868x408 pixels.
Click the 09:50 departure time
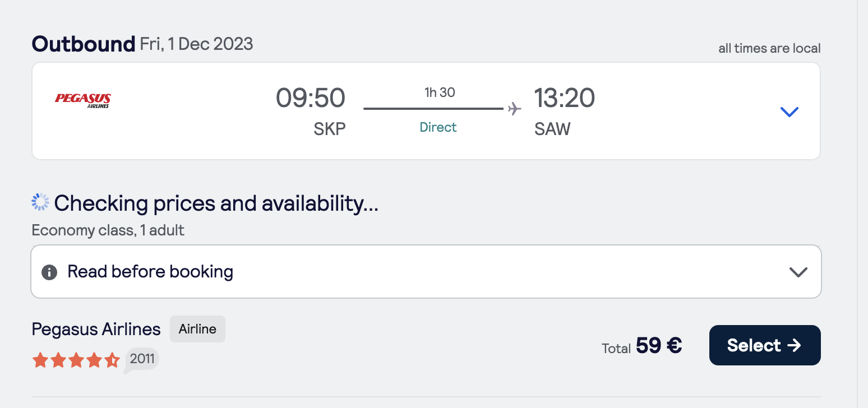[x=310, y=98]
